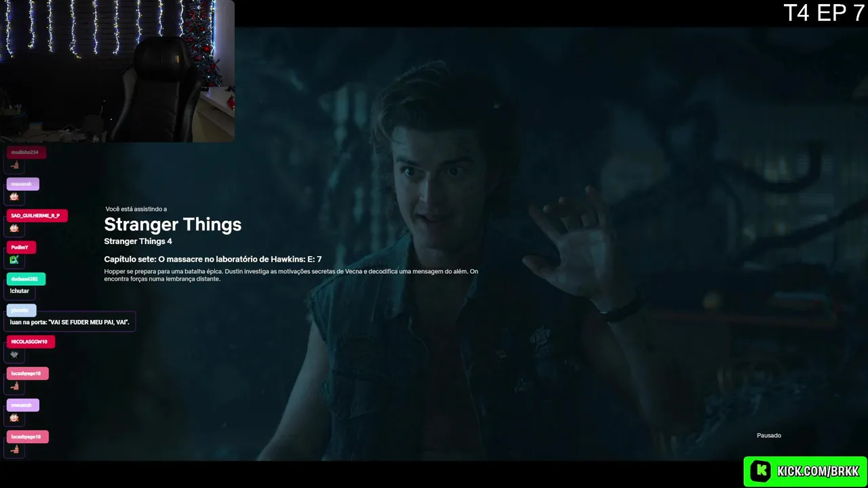Click the "!chutar" chat message
The width and height of the screenshot is (868, 488).
tap(20, 291)
